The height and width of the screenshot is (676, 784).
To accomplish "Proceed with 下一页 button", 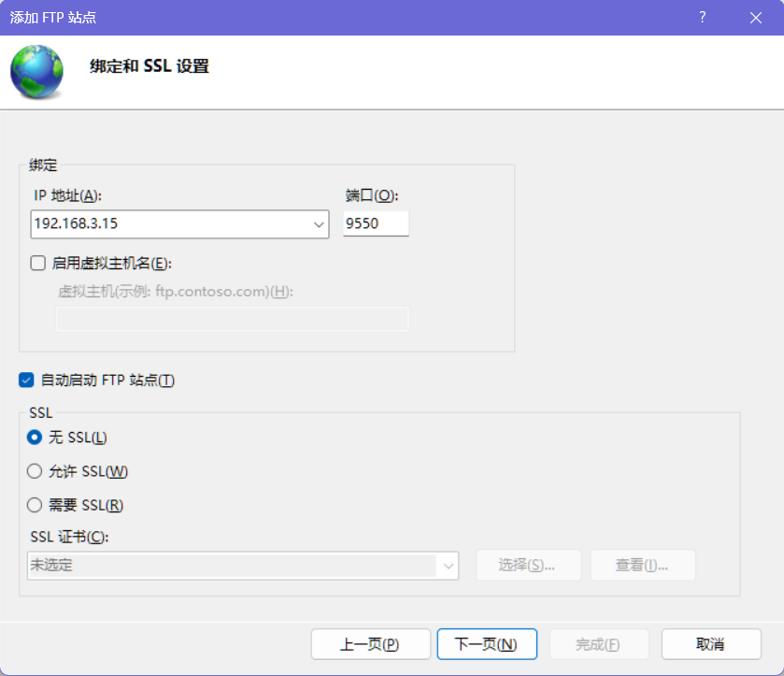I will (x=487, y=644).
